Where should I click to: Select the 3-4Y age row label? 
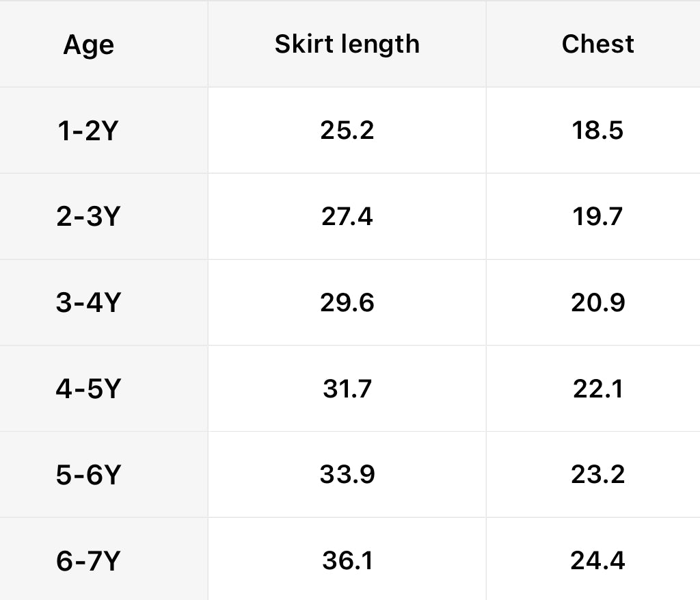tap(88, 302)
